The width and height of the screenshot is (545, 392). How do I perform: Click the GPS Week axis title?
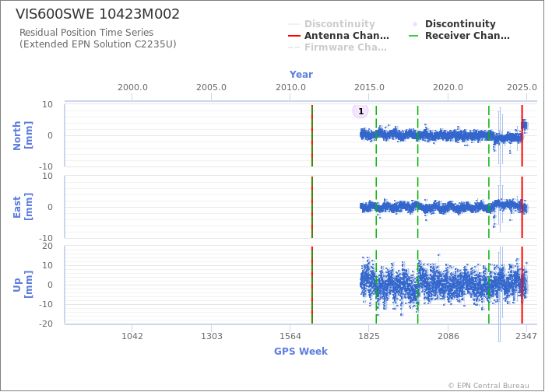301,351
